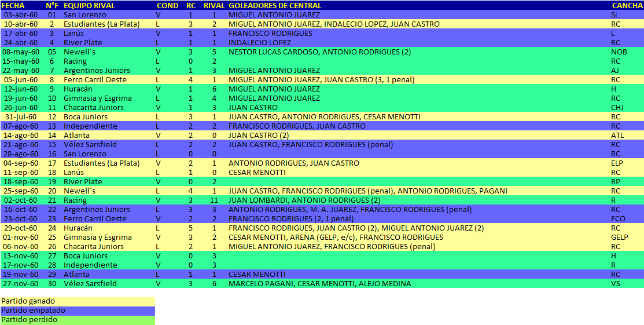
Task: Click the JUAN CASTRO (3, 1 penal) cell
Action: 321,80
